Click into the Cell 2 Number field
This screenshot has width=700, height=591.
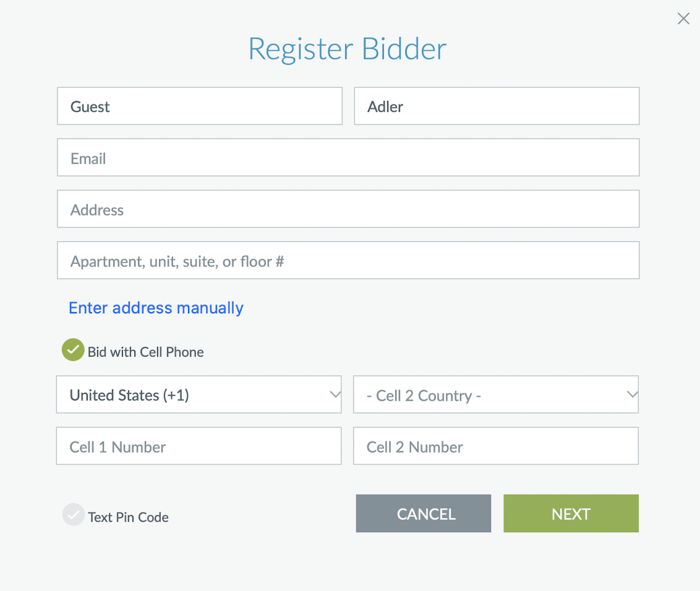(495, 446)
